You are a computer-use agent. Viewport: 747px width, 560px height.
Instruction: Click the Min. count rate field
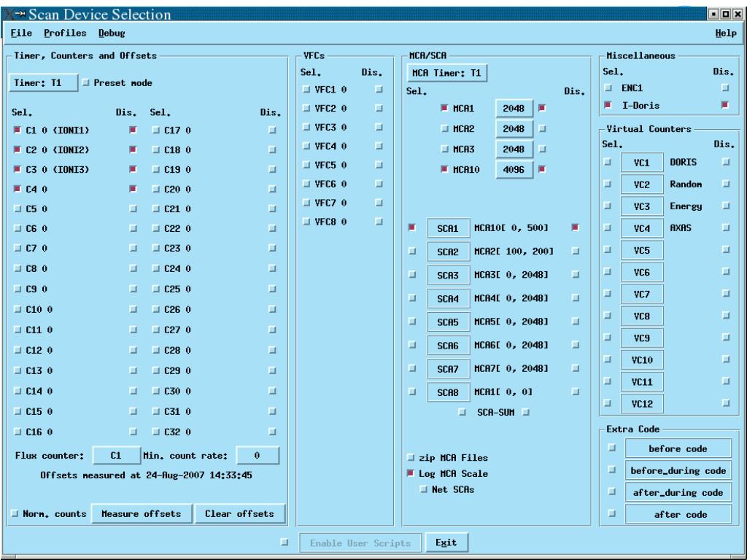258,456
